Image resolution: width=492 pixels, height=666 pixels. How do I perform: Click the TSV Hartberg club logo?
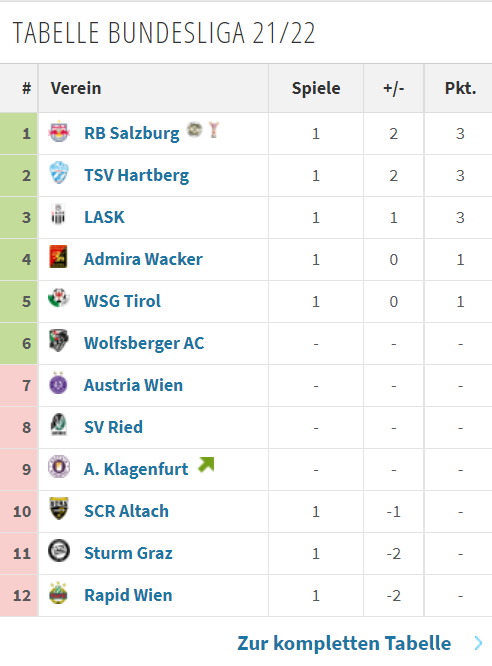click(x=59, y=173)
